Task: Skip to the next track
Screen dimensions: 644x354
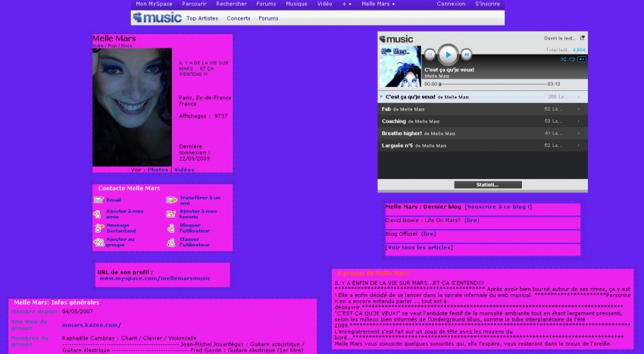Action: [466, 55]
